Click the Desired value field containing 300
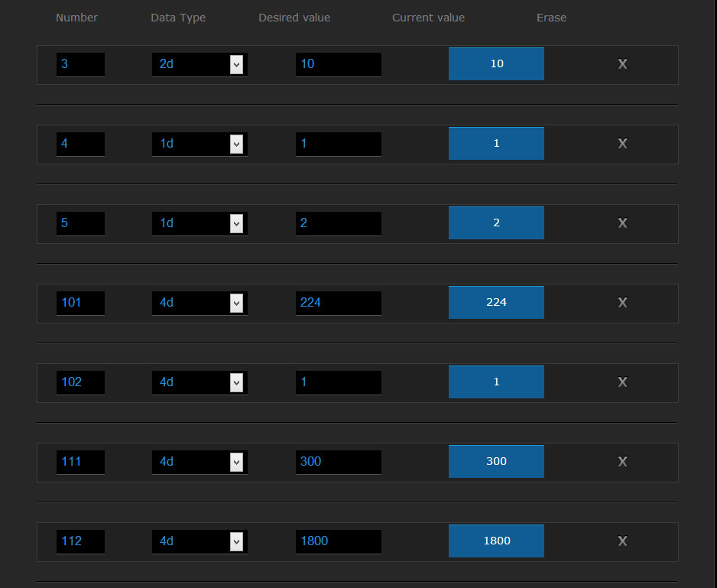The image size is (717, 588). click(x=338, y=462)
